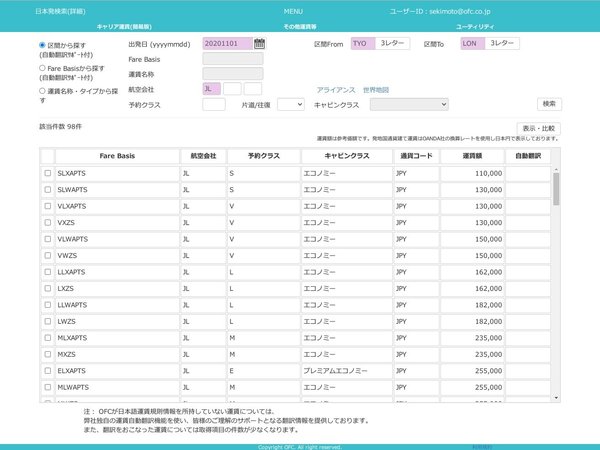Click the 該当件数 98件 result count text
This screenshot has width=600, height=450.
tap(60, 127)
